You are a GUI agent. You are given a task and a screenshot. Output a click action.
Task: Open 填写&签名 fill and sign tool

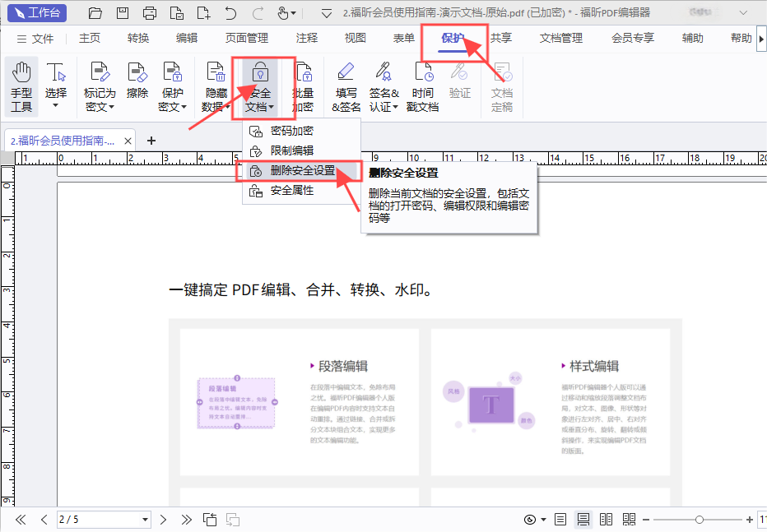coord(346,87)
